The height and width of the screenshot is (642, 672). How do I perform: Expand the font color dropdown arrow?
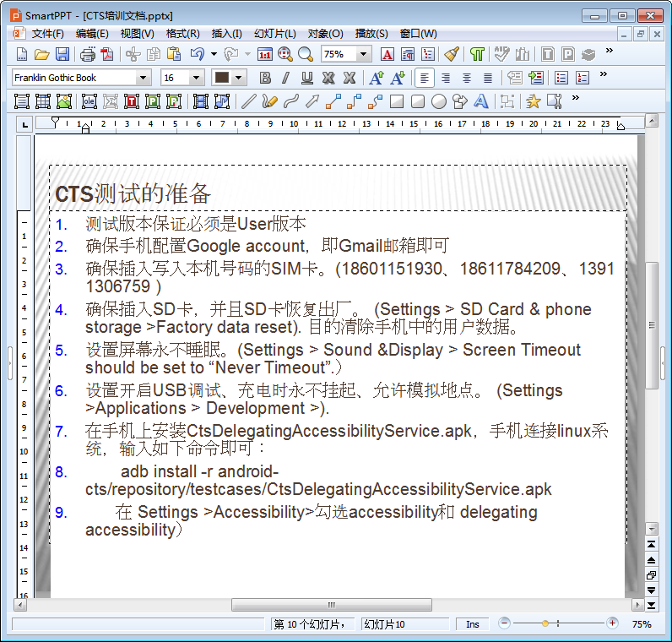(239, 78)
